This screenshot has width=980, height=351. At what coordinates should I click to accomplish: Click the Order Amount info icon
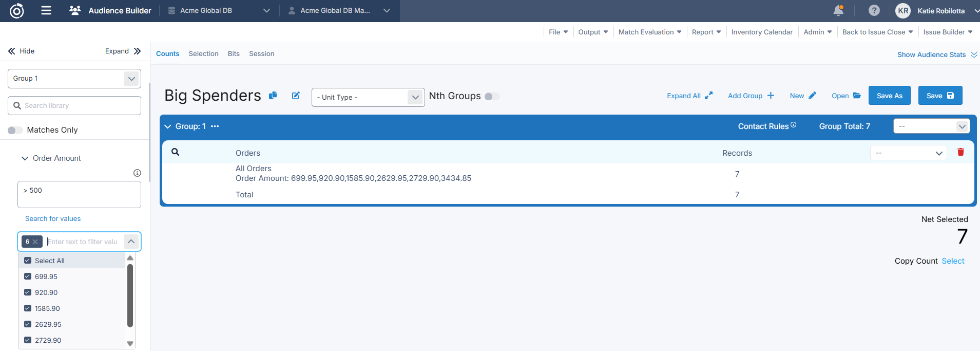[137, 173]
